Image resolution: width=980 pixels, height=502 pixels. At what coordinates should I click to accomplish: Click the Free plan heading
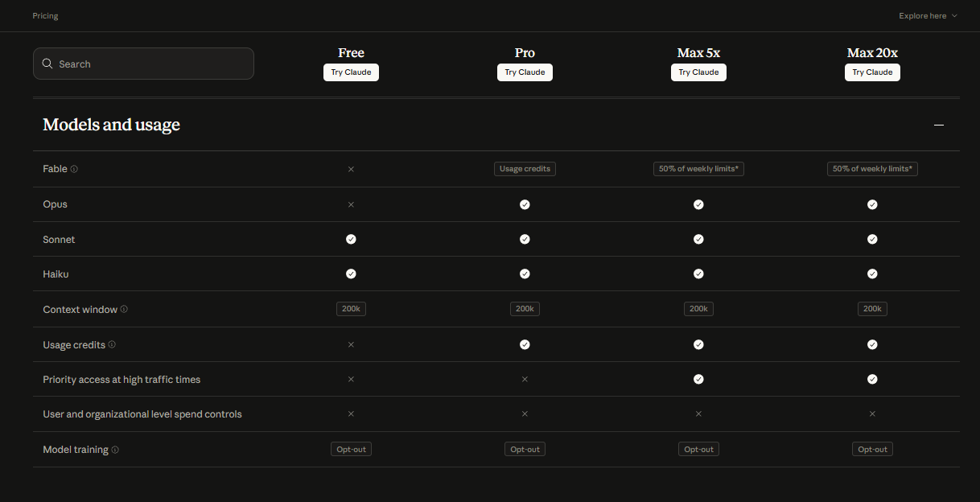(351, 53)
